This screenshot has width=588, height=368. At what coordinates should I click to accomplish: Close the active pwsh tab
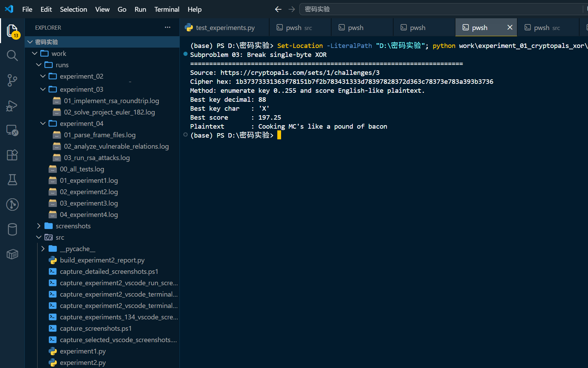point(510,27)
